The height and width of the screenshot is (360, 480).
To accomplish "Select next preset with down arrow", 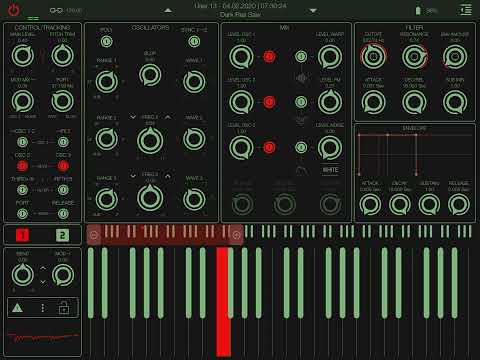I will pyautogui.click(x=313, y=11).
